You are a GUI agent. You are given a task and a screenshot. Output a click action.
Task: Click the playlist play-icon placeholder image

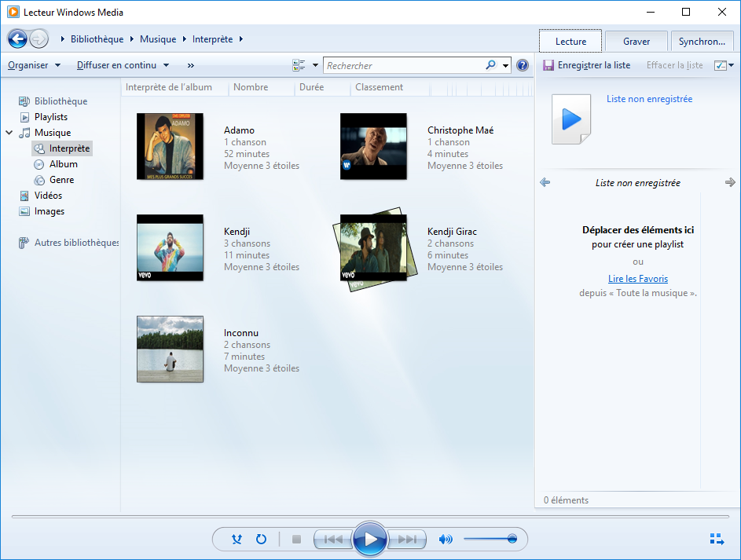(x=571, y=119)
